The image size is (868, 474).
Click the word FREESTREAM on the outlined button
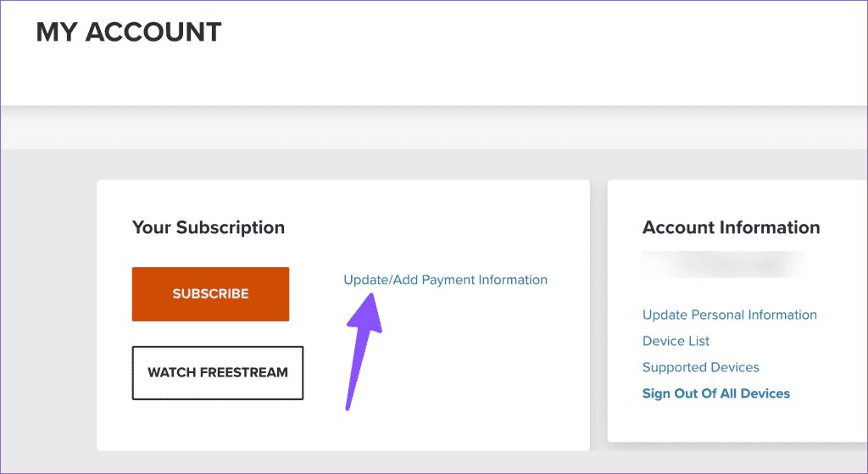(x=244, y=372)
